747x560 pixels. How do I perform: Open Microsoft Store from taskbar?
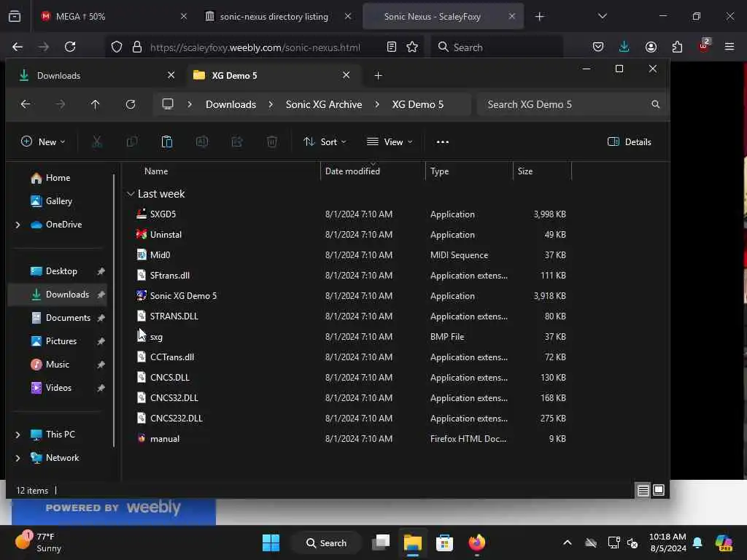point(444,542)
